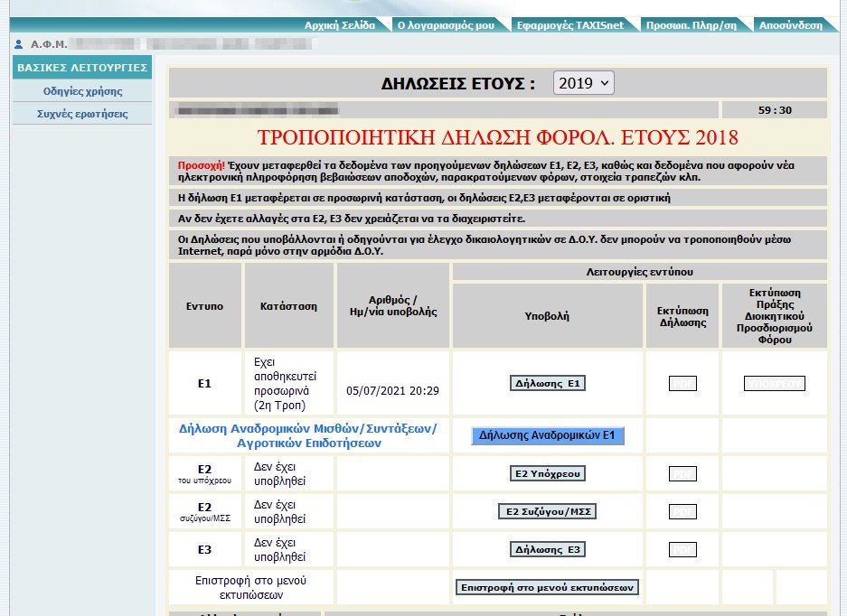
Task: Open Οδηγίες χρήσης in sidebar
Action: pyautogui.click(x=82, y=91)
